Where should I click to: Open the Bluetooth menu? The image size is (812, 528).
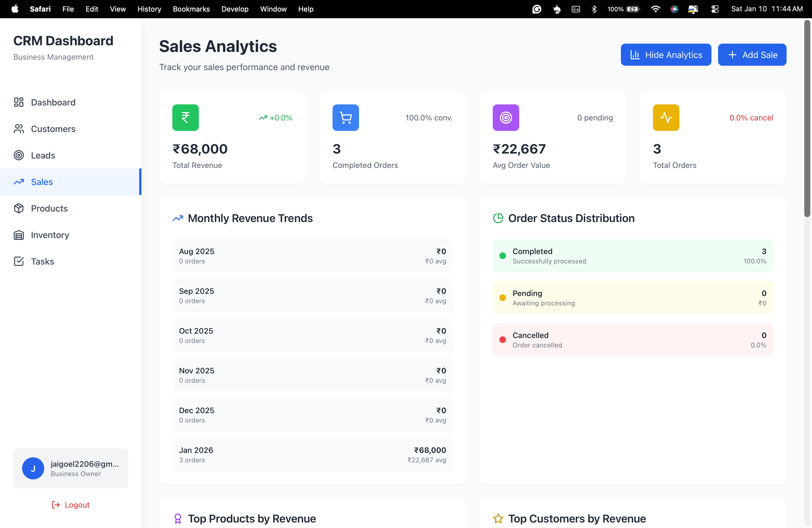click(x=594, y=9)
